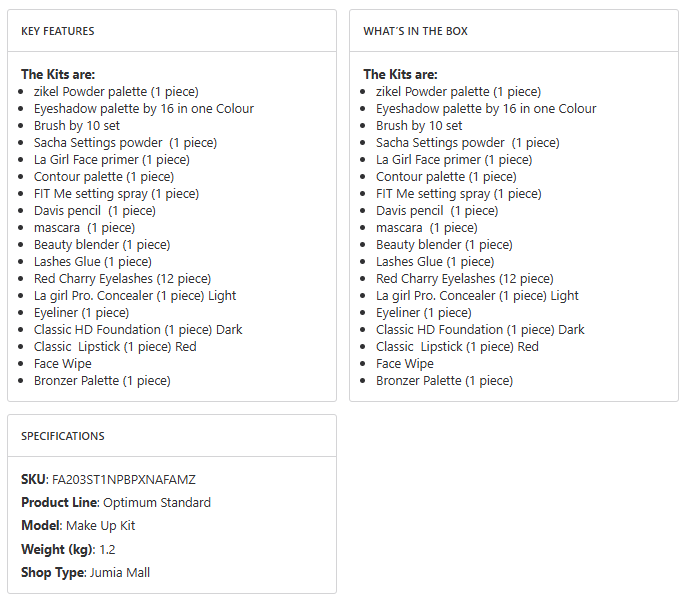The width and height of the screenshot is (685, 605).
Task: Click the Weight (kg) 1.2 entry
Action: point(68,549)
